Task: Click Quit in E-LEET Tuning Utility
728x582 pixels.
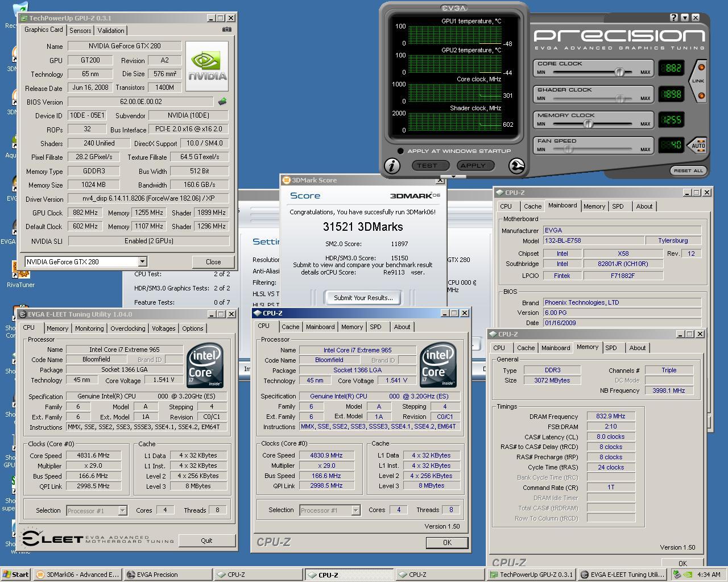Action: pos(206,541)
